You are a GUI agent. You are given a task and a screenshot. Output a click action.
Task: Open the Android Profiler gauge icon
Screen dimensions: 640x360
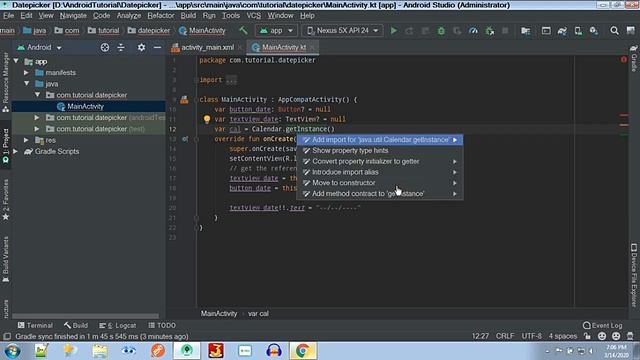click(473, 31)
